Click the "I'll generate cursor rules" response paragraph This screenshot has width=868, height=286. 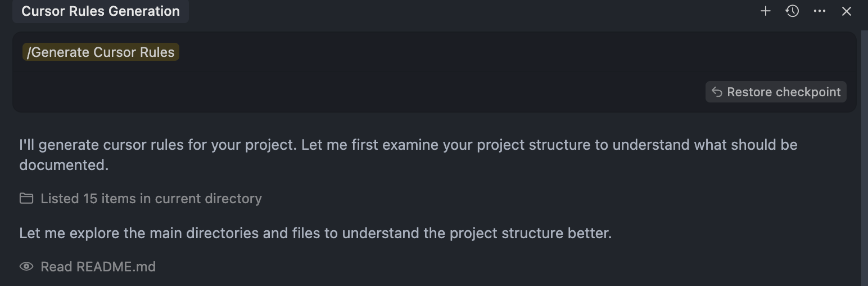tap(408, 155)
